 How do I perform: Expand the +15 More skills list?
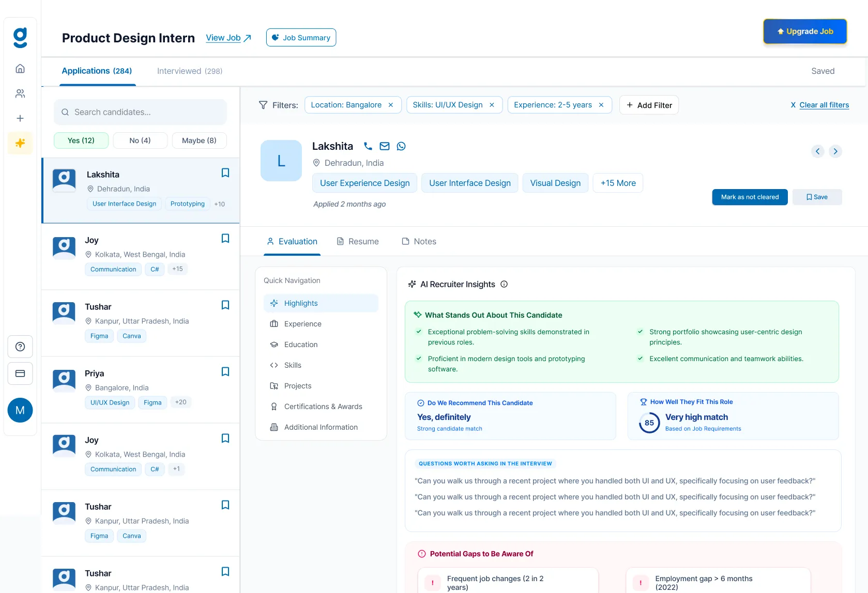pyautogui.click(x=618, y=183)
